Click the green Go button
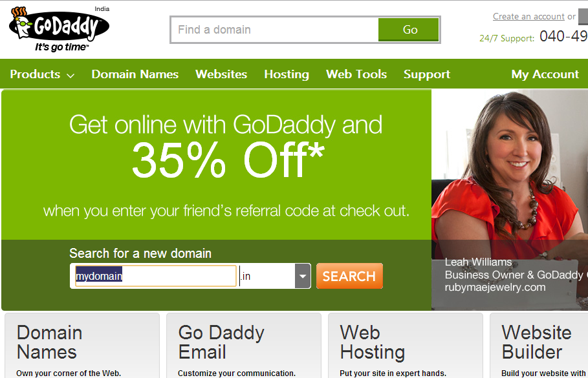 click(x=409, y=30)
